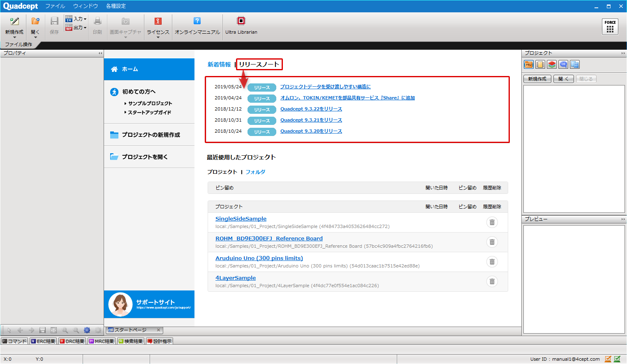Click the 画面キャプチャ camera icon

pyautogui.click(x=125, y=21)
